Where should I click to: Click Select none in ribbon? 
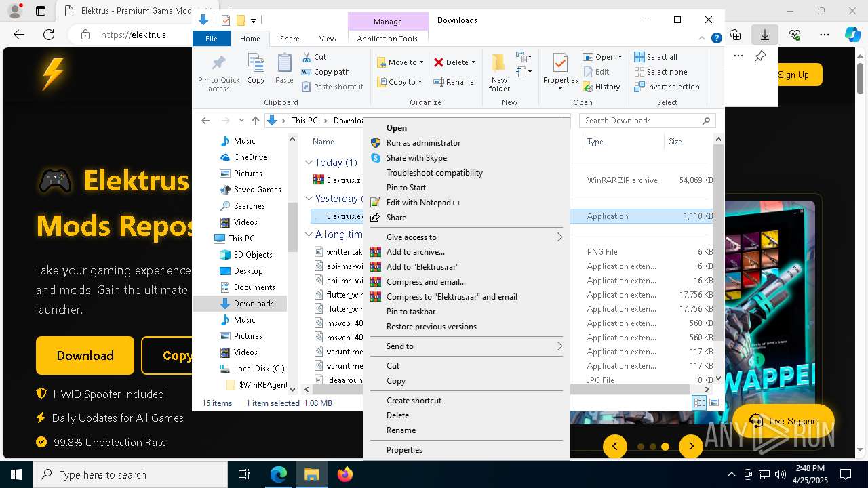[x=660, y=72]
